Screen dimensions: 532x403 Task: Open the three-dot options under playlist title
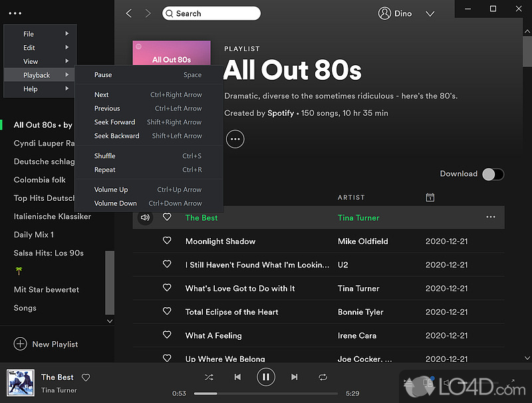pyautogui.click(x=235, y=138)
